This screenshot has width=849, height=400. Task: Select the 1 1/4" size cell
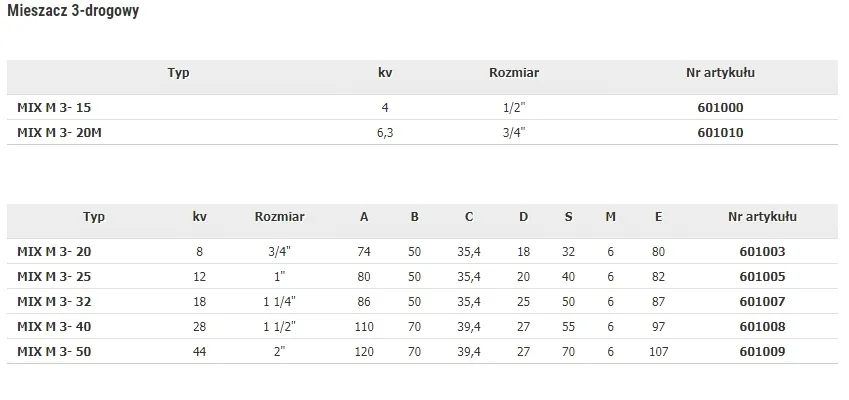(x=279, y=301)
